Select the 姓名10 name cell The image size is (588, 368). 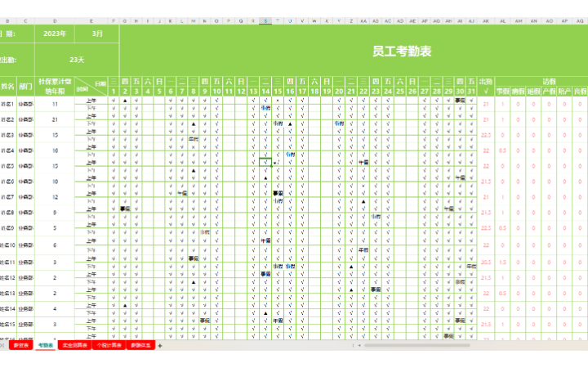pyautogui.click(x=7, y=245)
